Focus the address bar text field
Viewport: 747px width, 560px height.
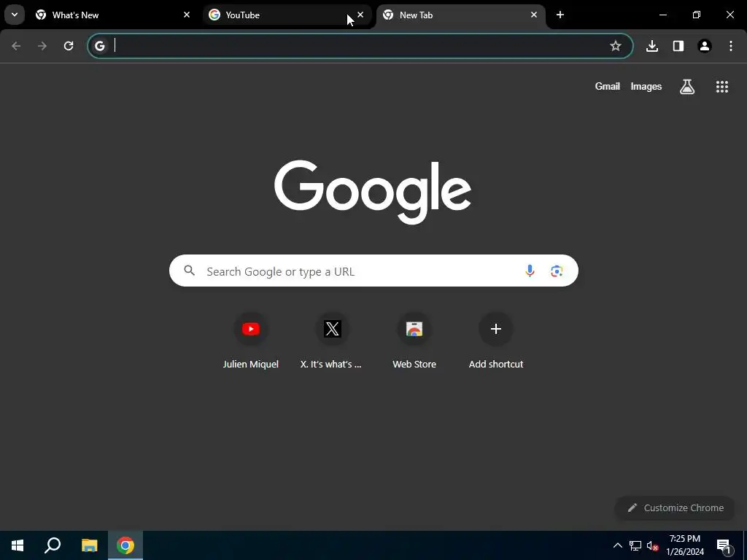(360, 46)
